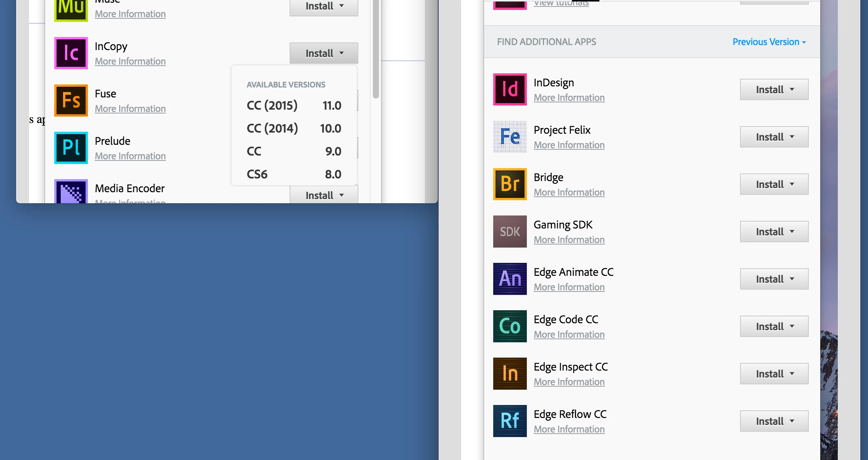
Task: Select CC (2014) version 10.0
Action: click(x=294, y=128)
